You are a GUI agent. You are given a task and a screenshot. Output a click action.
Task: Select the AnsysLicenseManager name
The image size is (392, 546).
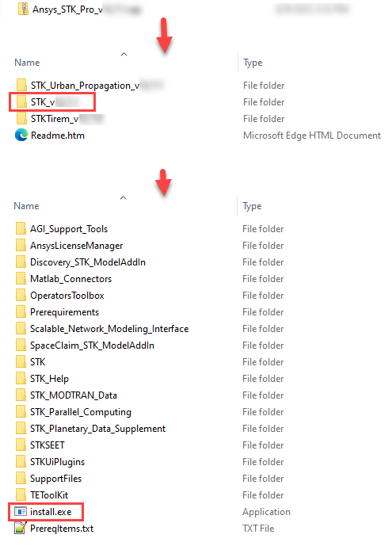point(77,246)
